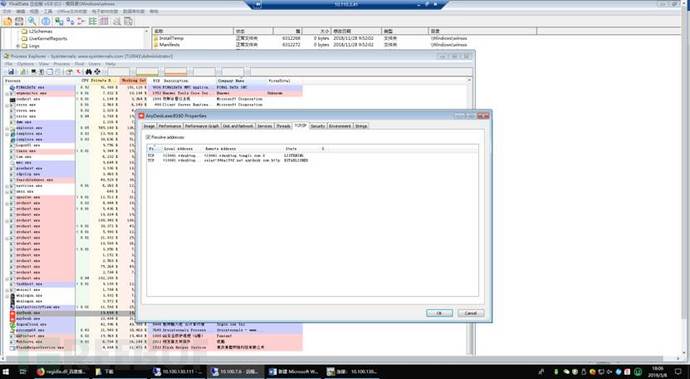Switch to the Security tab
Image resolution: width=690 pixels, height=379 pixels.
pos(317,126)
